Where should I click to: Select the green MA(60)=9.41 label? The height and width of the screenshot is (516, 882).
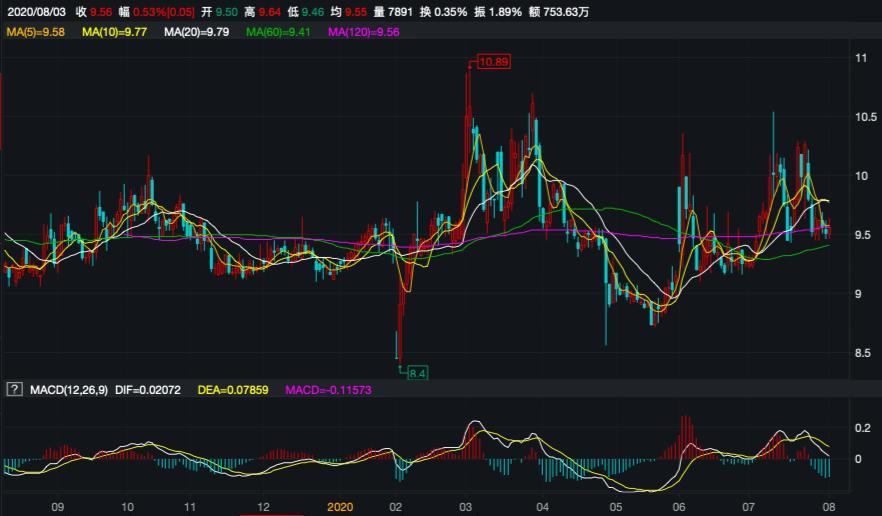click(x=275, y=33)
